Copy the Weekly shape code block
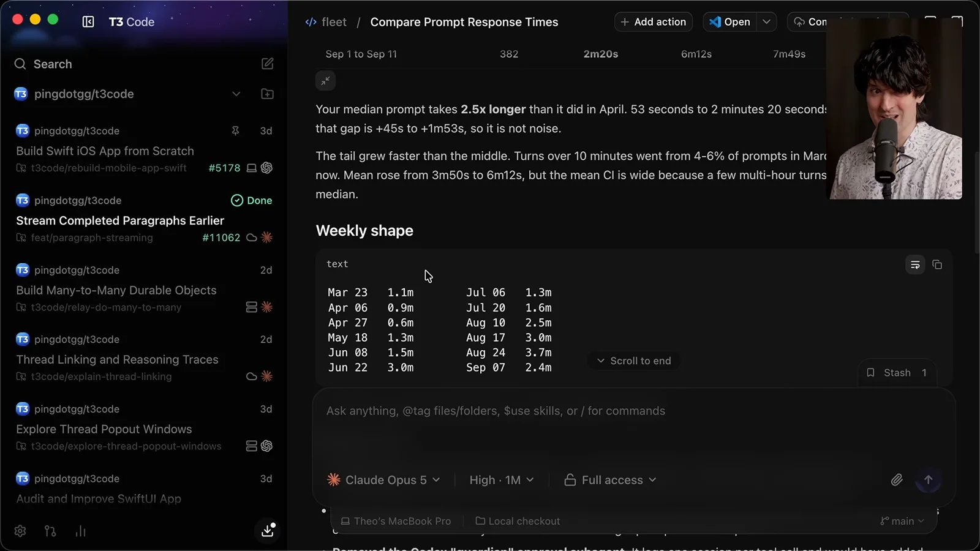The height and width of the screenshot is (551, 980). [937, 264]
